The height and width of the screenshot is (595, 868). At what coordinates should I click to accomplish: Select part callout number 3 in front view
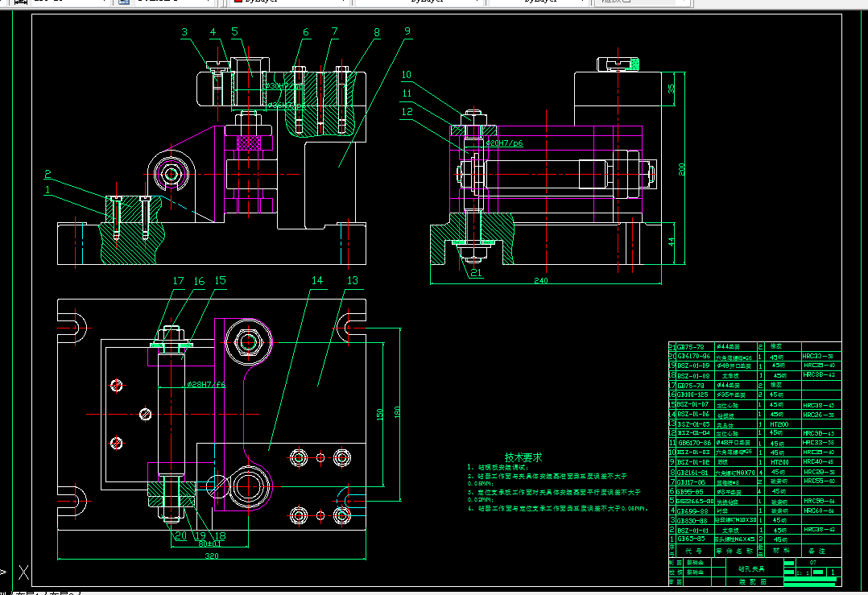coord(184,32)
